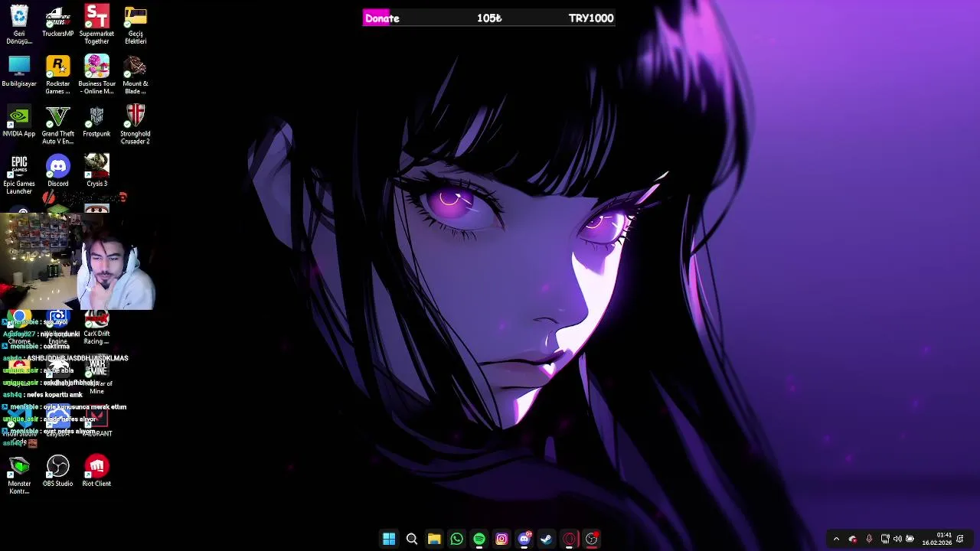This screenshot has height=551, width=980.
Task: Select the Business Tour shortcut
Action: click(96, 75)
